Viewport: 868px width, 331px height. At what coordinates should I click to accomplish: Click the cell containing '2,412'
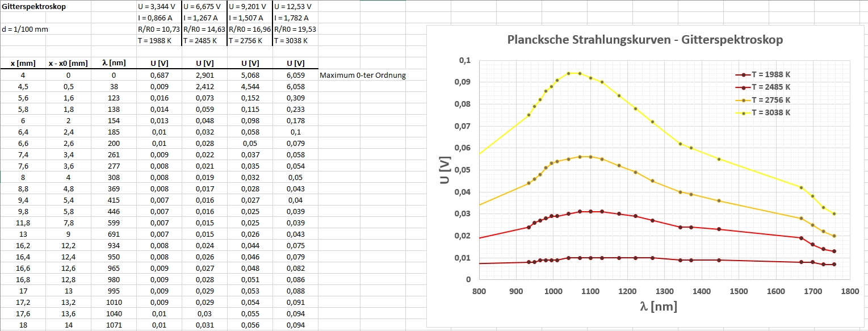(x=204, y=86)
